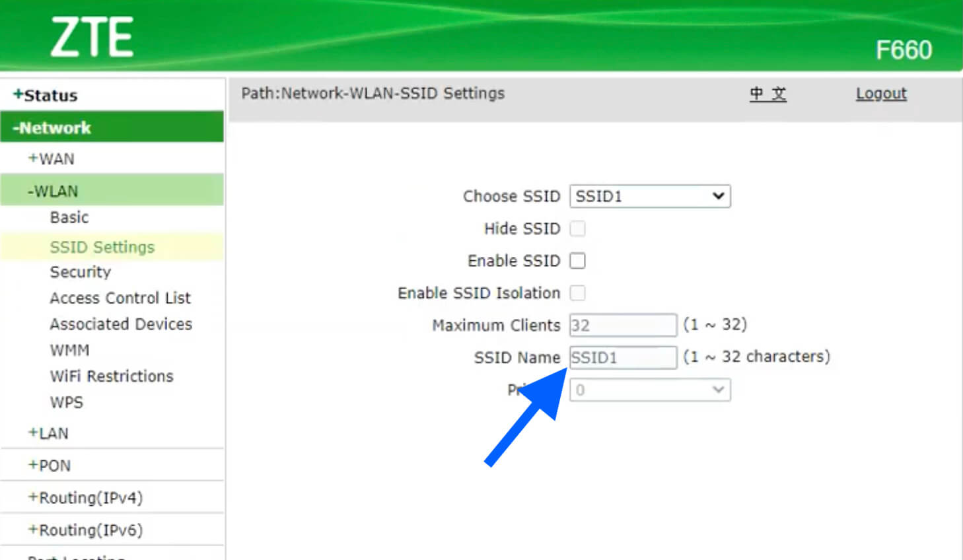This screenshot has height=560, width=963.
Task: Open the WMM page
Action: (x=69, y=350)
